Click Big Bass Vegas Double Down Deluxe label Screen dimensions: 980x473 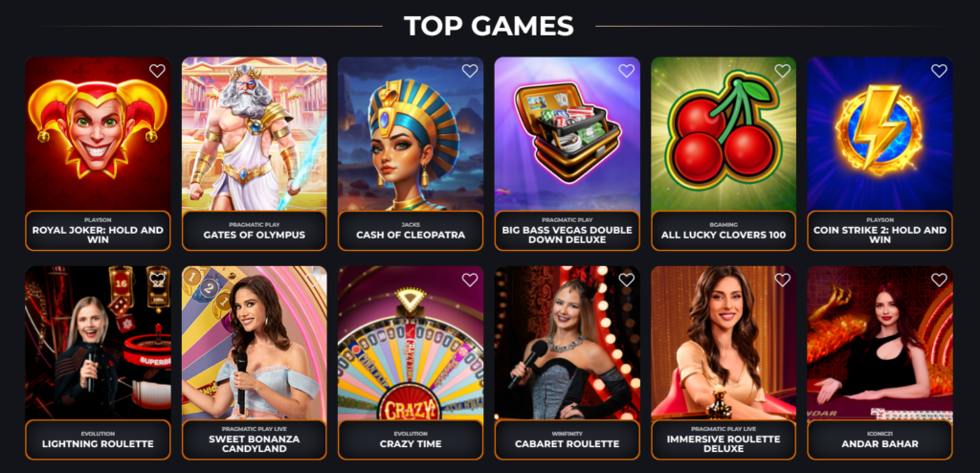click(x=567, y=235)
